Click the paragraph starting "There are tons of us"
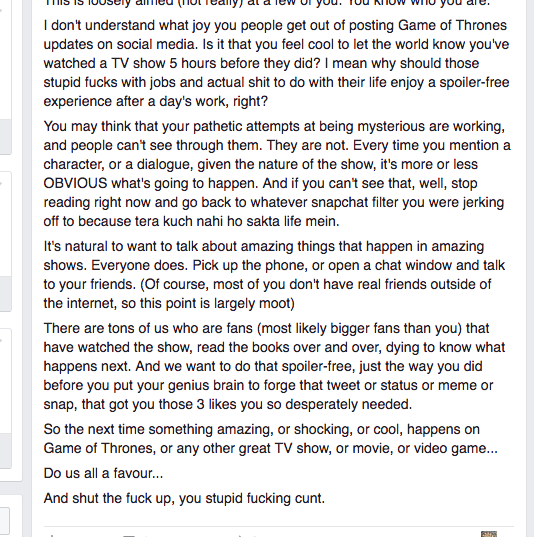This screenshot has height=537, width=534. pos(274,366)
